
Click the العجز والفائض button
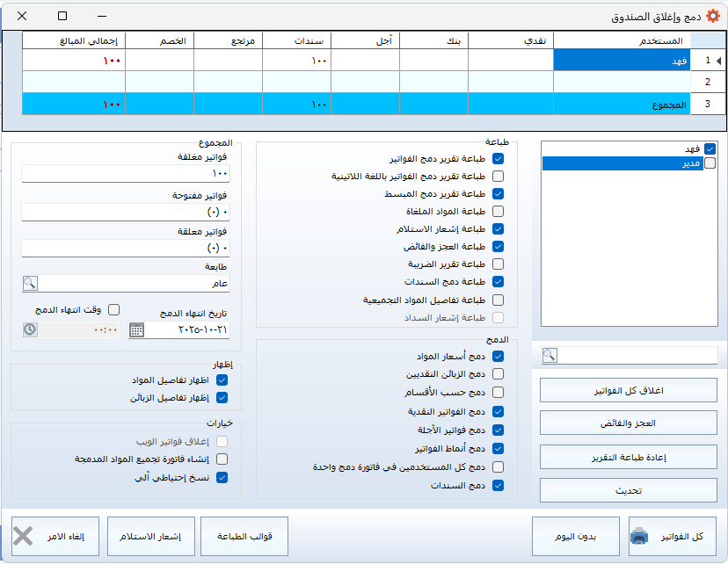(x=628, y=423)
